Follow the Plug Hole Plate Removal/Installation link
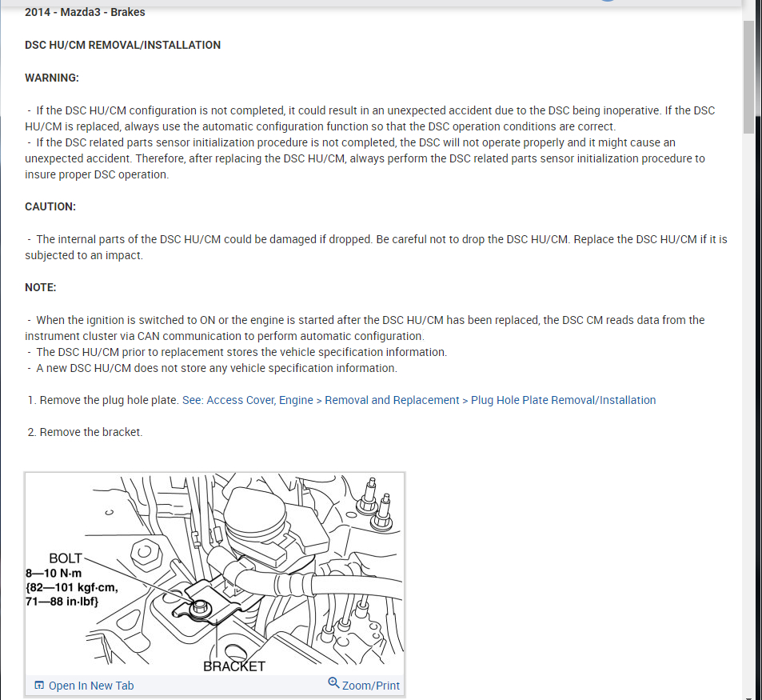 (x=563, y=400)
